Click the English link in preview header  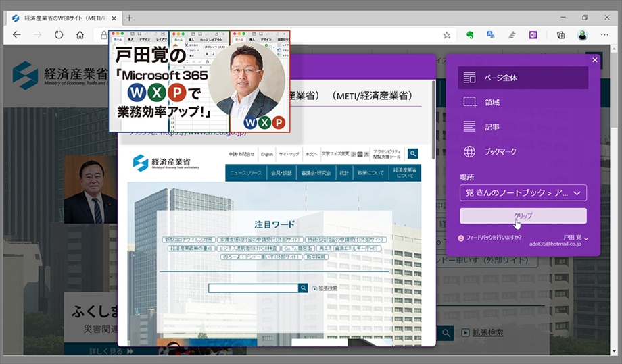(x=267, y=154)
